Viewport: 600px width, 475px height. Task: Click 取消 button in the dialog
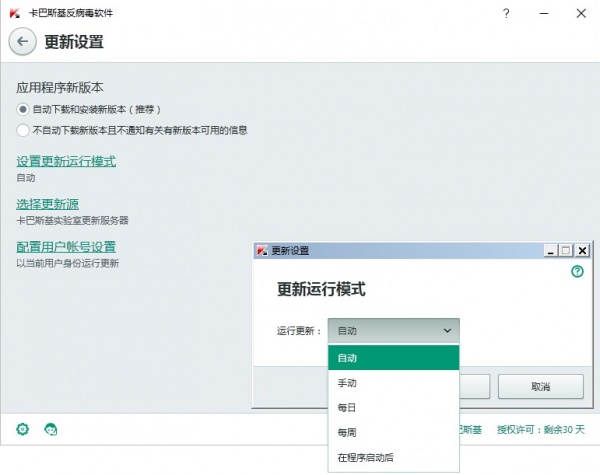click(541, 387)
